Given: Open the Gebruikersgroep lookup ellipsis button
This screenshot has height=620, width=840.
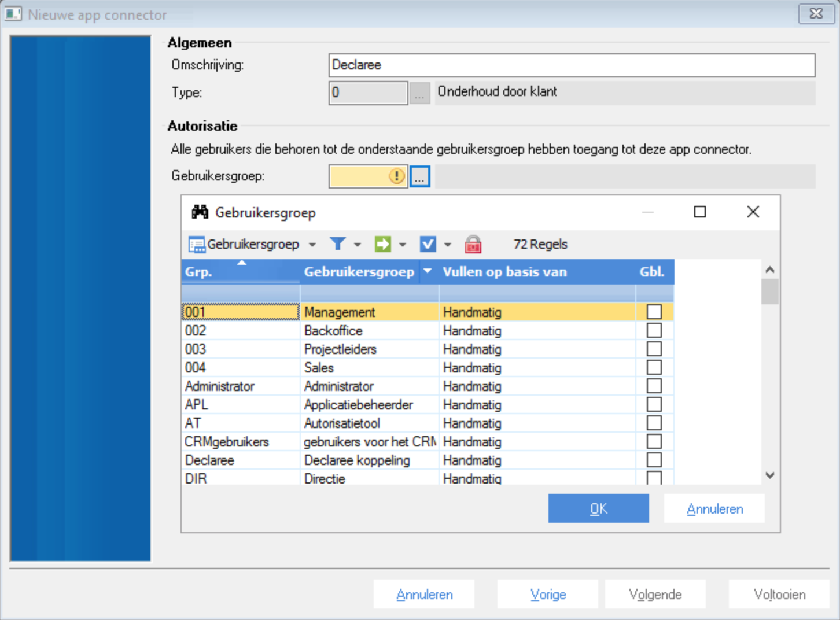Looking at the screenshot, I should tap(420, 176).
